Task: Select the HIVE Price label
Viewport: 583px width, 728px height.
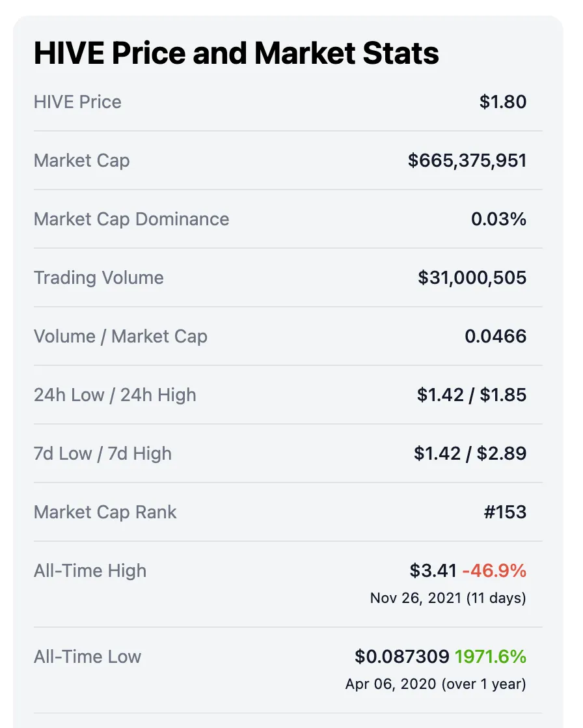Action: pos(77,102)
